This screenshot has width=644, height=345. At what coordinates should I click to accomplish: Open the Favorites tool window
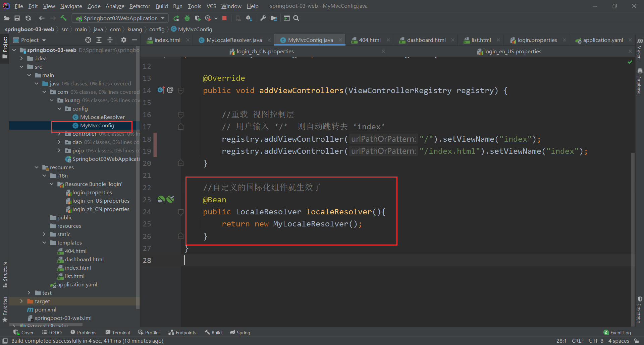(5, 310)
